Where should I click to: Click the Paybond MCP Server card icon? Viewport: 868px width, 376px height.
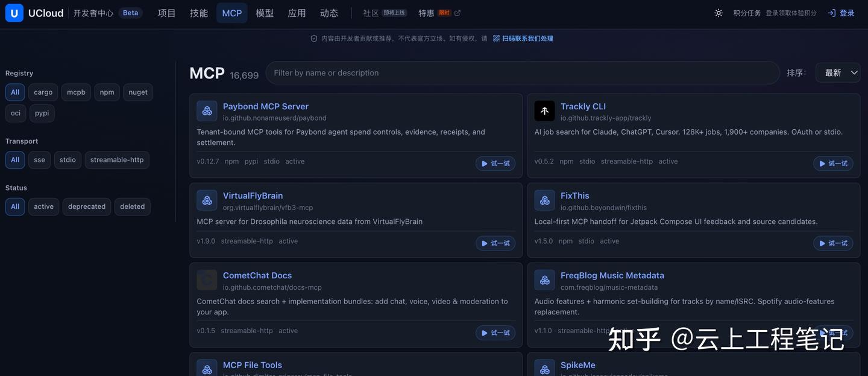tap(207, 111)
